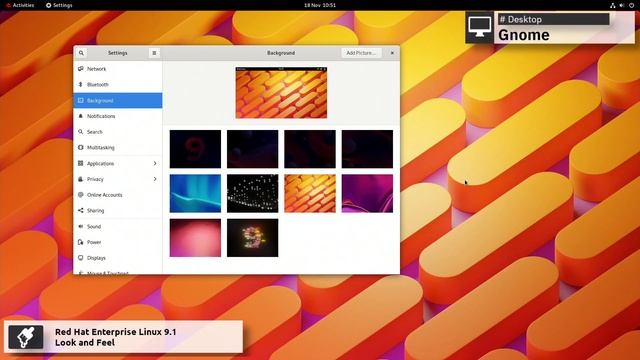This screenshot has height=360, width=640.
Task: Open the Settings hamburger menu
Action: pos(154,53)
